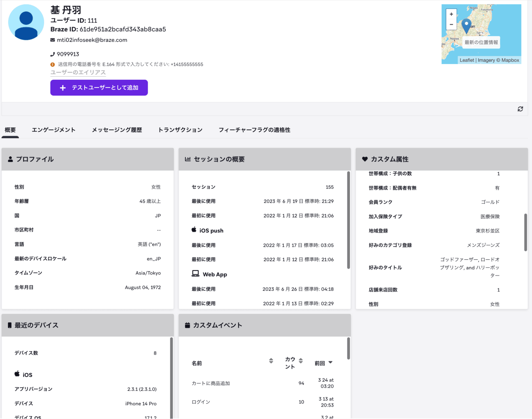The height and width of the screenshot is (419, 532).
Task: Toggle sorting on the カウント column
Action: pyautogui.click(x=301, y=361)
